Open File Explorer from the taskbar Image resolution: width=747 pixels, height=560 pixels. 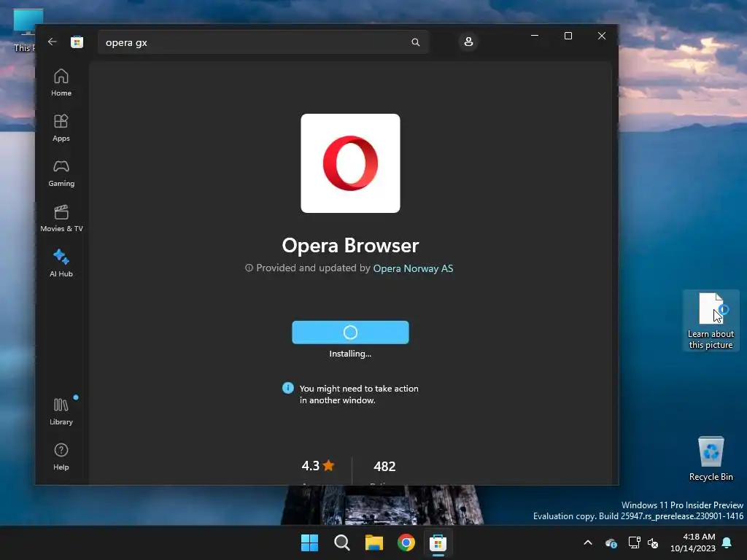click(x=374, y=542)
